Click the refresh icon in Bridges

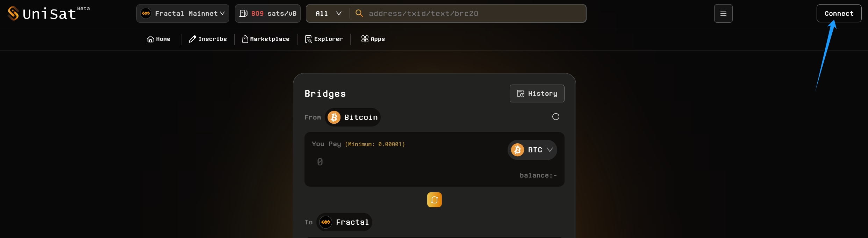pos(555,117)
